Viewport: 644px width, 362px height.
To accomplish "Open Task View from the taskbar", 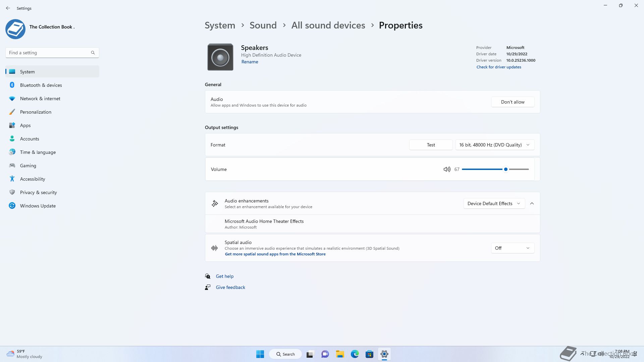I will [310, 354].
